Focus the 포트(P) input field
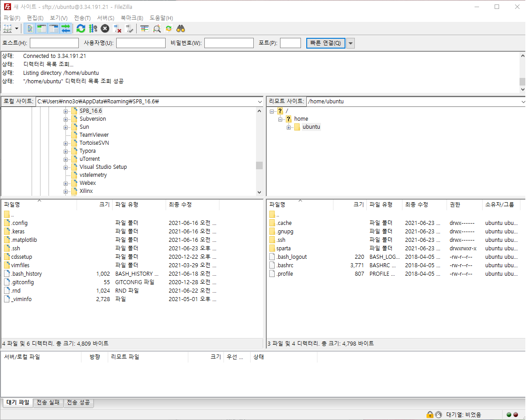Image resolution: width=528 pixels, height=420 pixels. 290,43
